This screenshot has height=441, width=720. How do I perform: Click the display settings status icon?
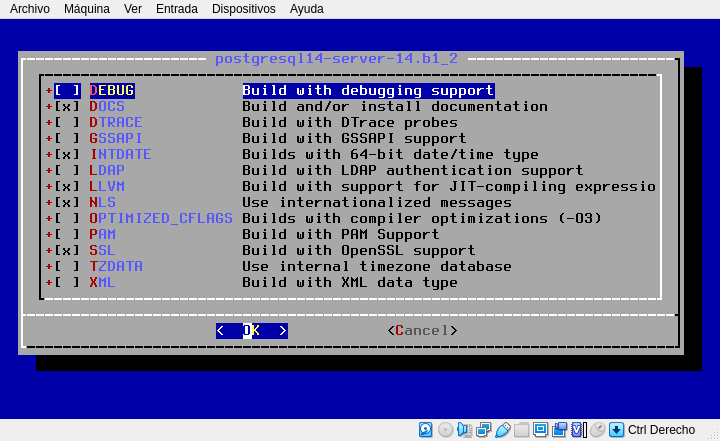tap(540, 430)
